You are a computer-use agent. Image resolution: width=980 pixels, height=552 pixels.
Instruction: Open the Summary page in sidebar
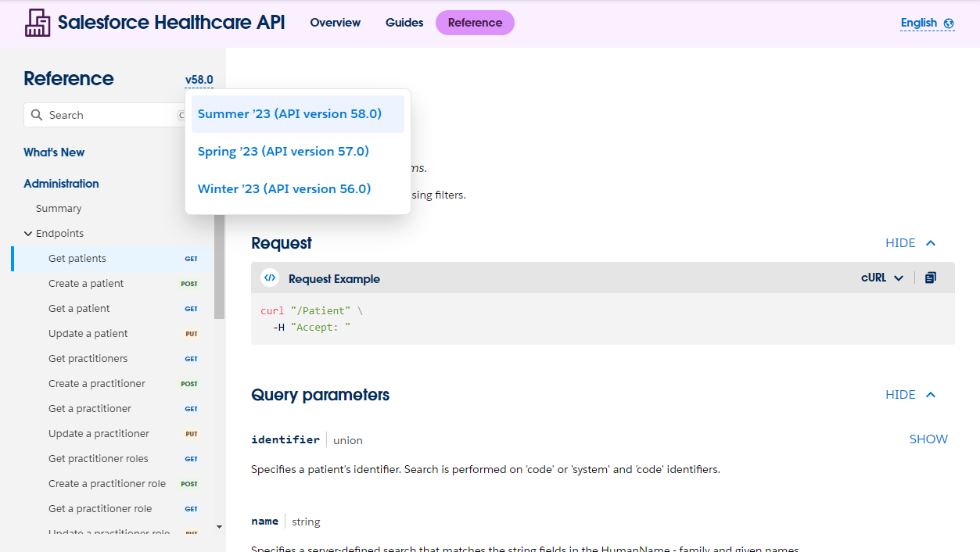click(59, 209)
